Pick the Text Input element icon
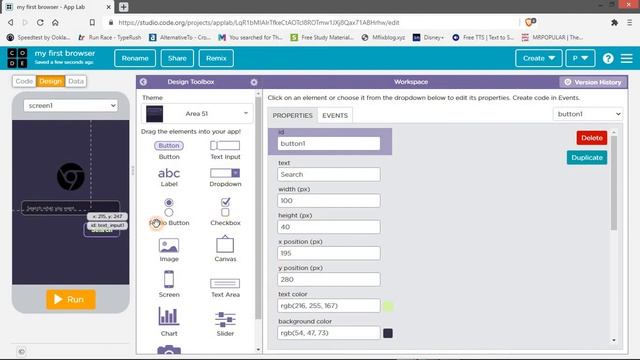This screenshot has width=640, height=360. (225, 145)
